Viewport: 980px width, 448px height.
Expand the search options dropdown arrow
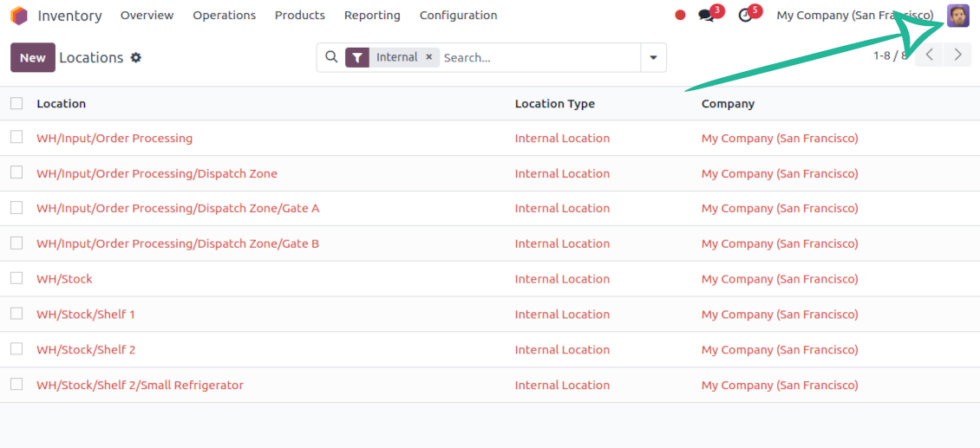[653, 58]
